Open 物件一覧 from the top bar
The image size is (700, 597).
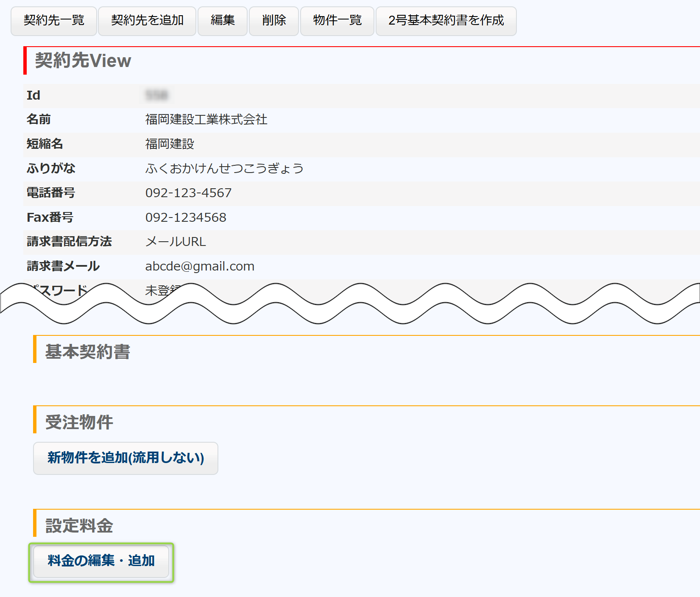point(337,21)
